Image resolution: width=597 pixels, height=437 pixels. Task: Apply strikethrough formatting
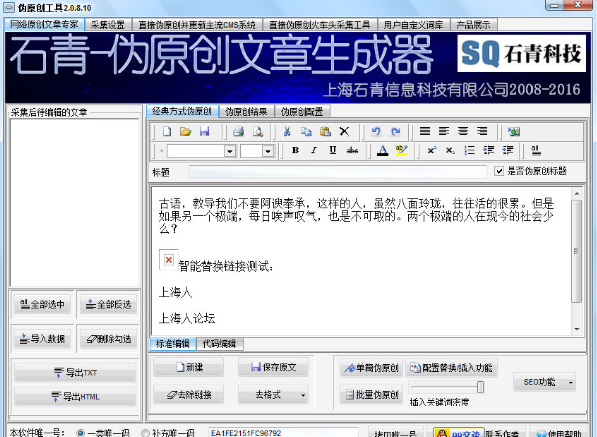tap(352, 150)
